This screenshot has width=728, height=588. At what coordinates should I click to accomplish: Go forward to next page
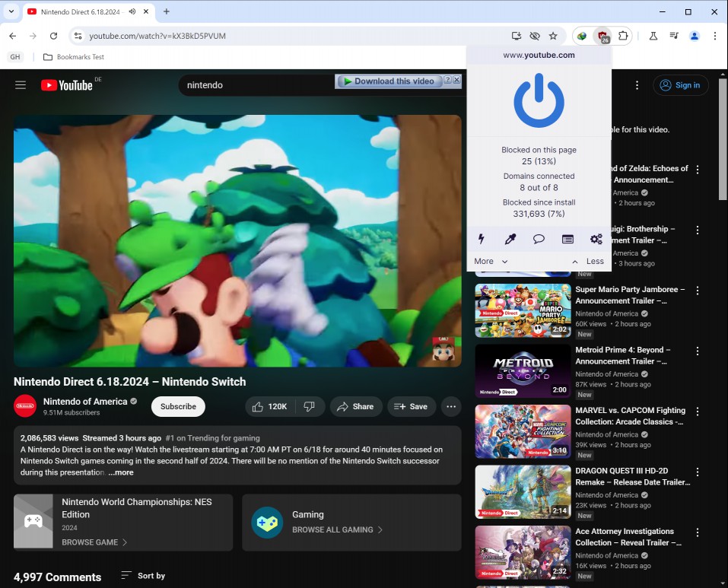33,36
